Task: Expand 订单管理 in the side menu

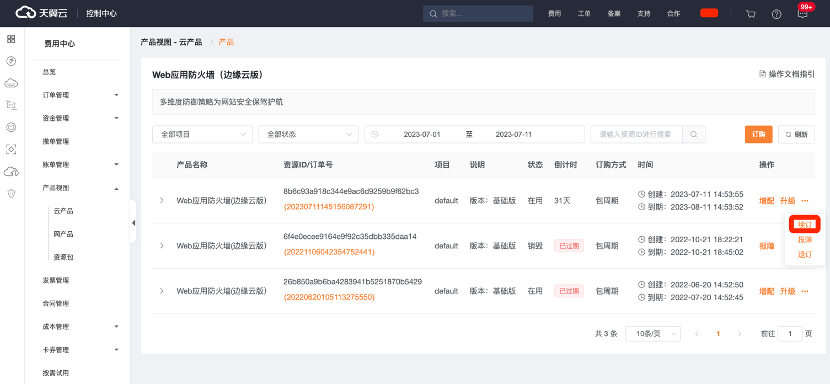Action: [x=80, y=95]
